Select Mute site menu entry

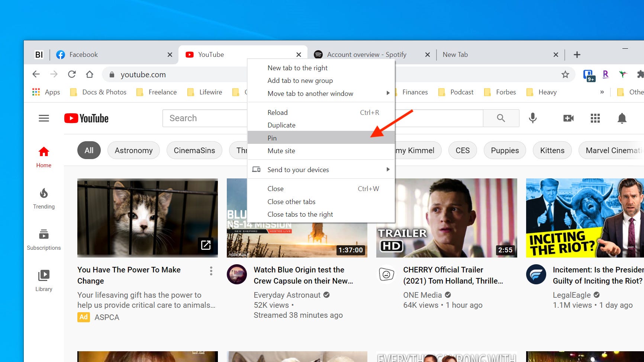coord(321,151)
